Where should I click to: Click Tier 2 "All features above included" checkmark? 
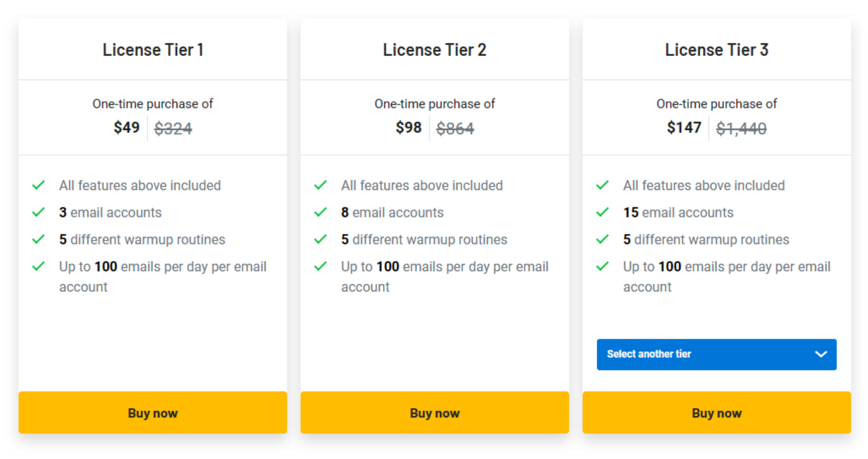coord(320,185)
